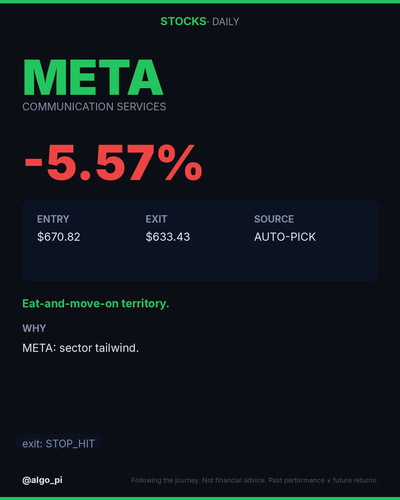Click the Not financial advice disclaimer
This screenshot has width=400, height=500.
254,480
